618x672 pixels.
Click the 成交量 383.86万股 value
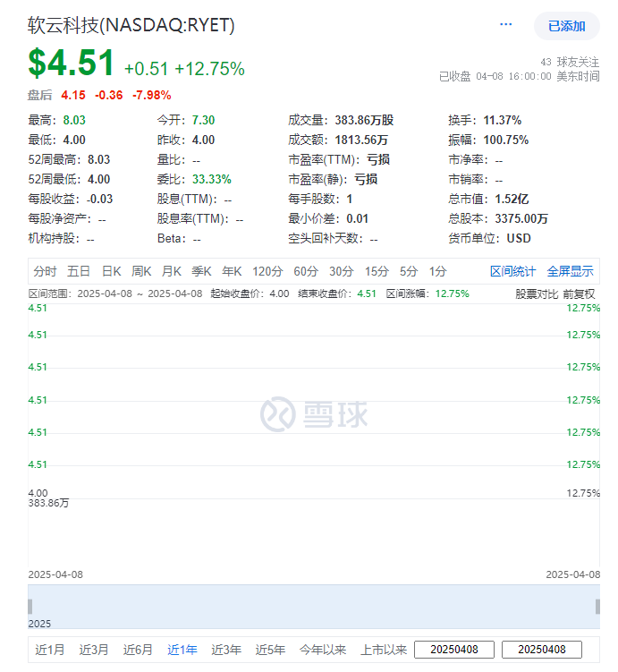pyautogui.click(x=364, y=121)
